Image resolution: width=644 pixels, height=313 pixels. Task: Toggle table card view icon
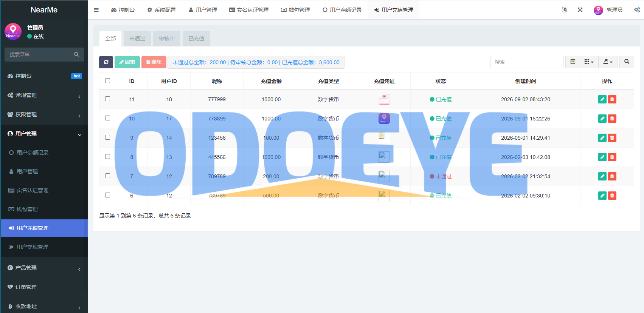pos(573,62)
